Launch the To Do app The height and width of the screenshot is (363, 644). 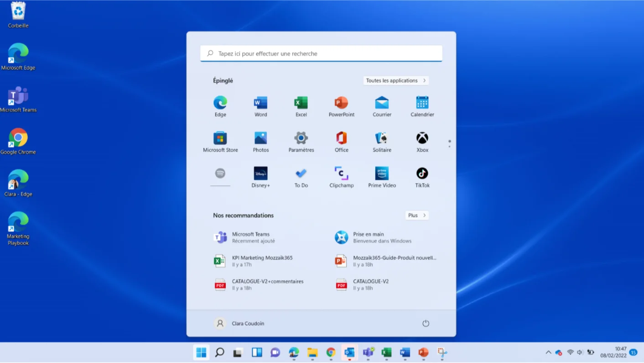[301, 177]
